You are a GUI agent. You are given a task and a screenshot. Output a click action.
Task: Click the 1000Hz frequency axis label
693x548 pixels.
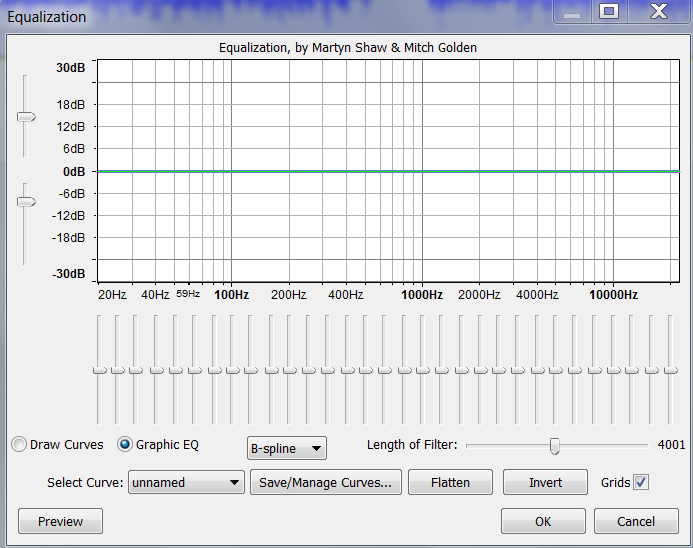[422, 295]
